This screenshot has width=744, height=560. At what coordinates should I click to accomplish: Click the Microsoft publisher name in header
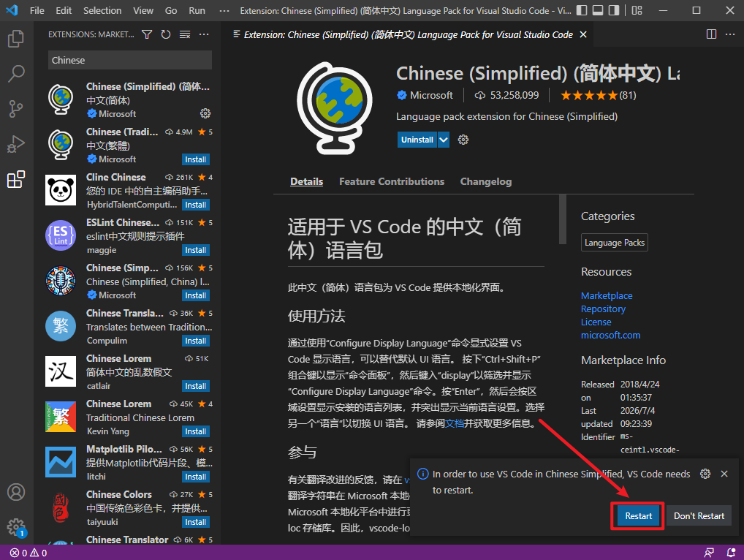click(x=431, y=95)
